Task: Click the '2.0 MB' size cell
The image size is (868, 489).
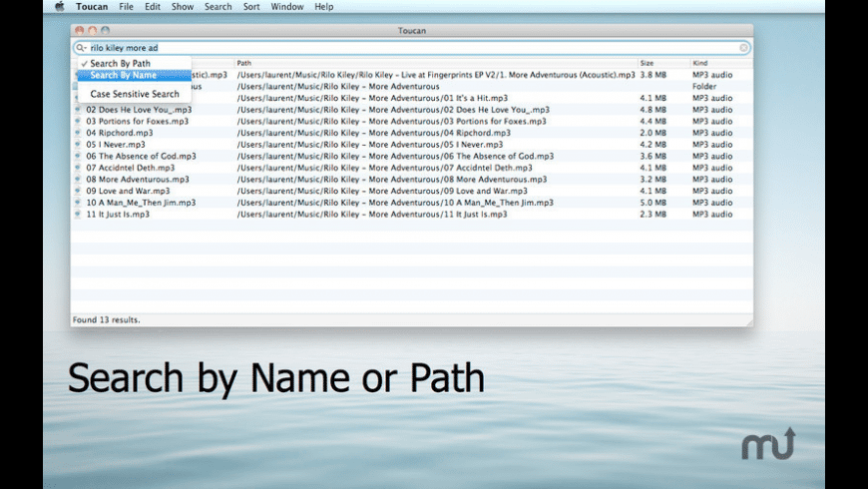Action: 653,133
